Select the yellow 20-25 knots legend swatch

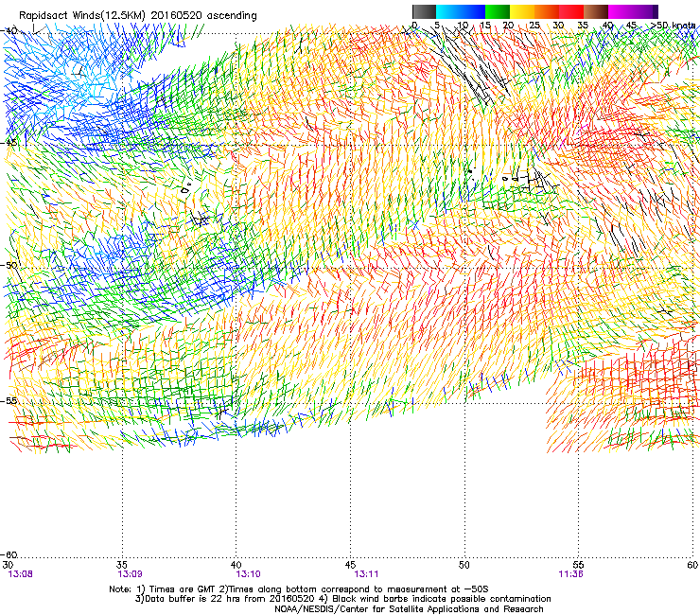(522, 11)
